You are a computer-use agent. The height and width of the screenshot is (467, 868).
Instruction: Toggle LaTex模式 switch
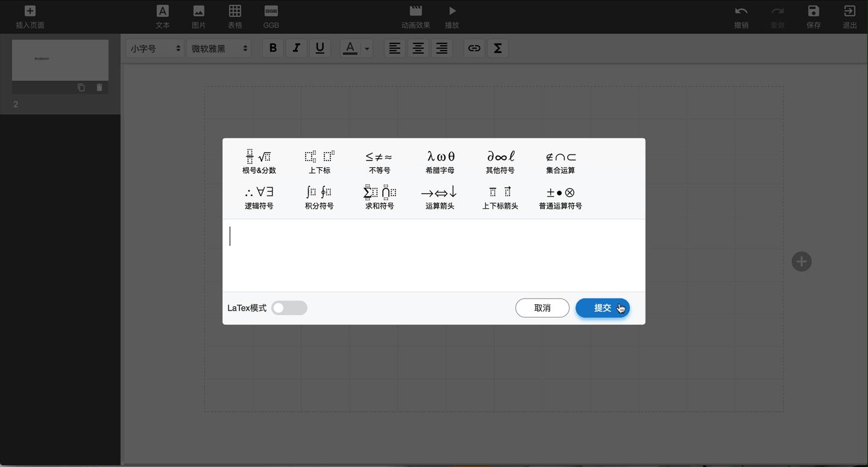[x=289, y=308]
